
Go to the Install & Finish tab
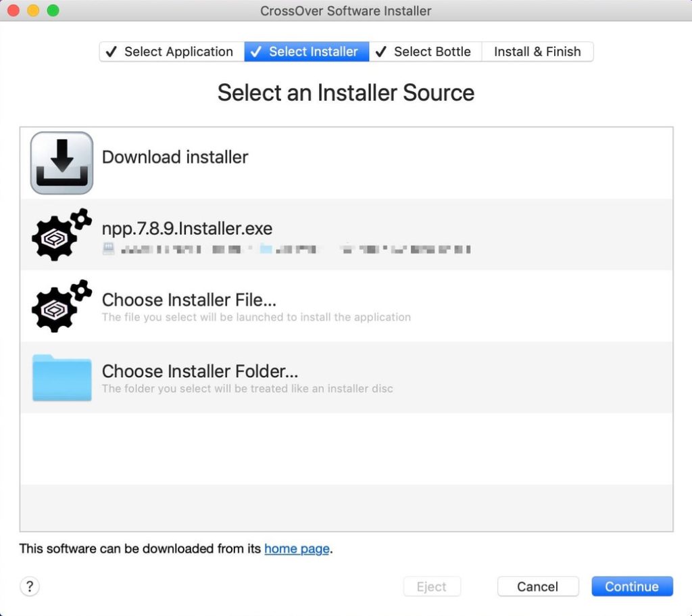(x=537, y=51)
